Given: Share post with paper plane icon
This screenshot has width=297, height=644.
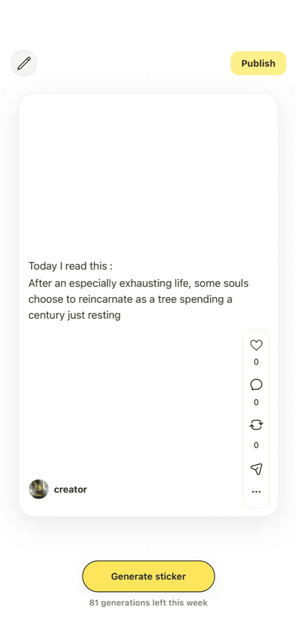Looking at the screenshot, I should [256, 469].
